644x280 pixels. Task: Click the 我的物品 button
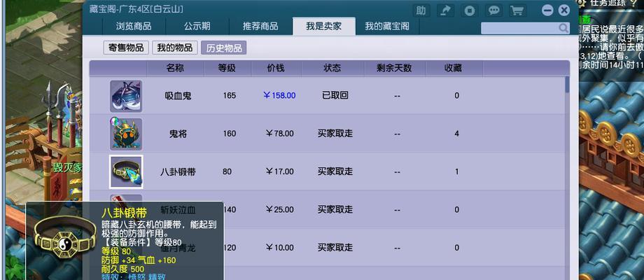point(175,48)
